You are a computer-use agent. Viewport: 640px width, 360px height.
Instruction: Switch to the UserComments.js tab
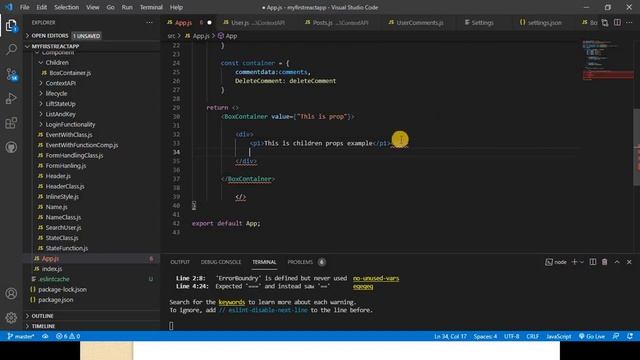point(416,23)
